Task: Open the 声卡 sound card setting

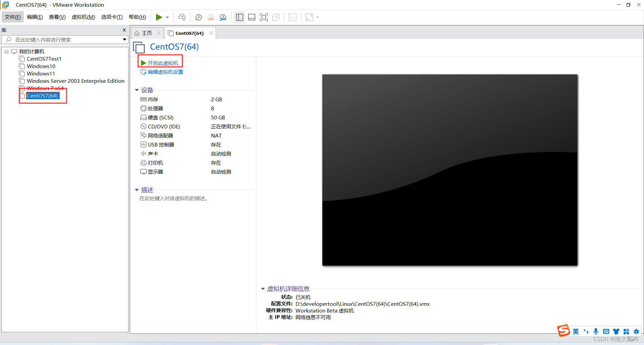Action: [x=153, y=154]
